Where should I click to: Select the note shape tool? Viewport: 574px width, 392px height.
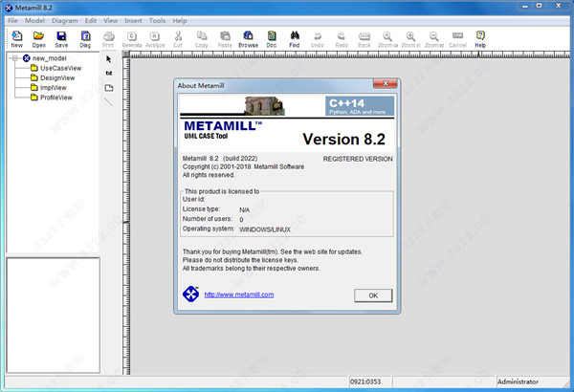pyautogui.click(x=109, y=88)
